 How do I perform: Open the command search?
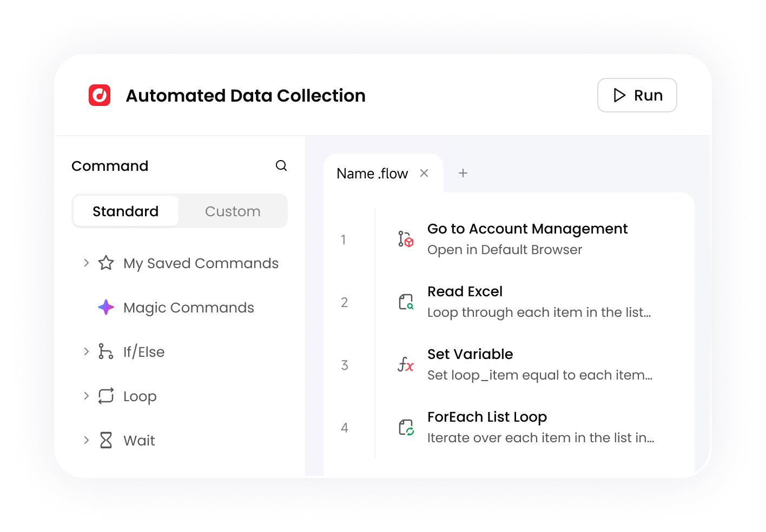point(281,165)
